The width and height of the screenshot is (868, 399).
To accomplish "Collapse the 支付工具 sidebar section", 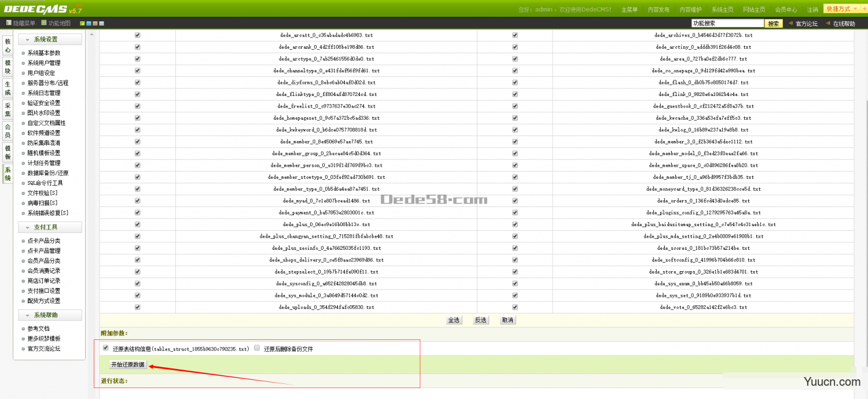I will [x=50, y=227].
